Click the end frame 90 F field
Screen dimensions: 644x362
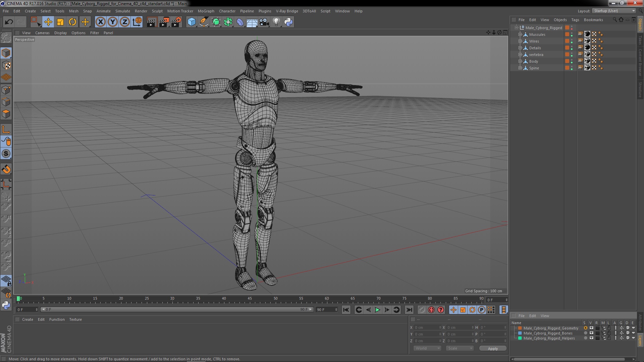tap(327, 310)
